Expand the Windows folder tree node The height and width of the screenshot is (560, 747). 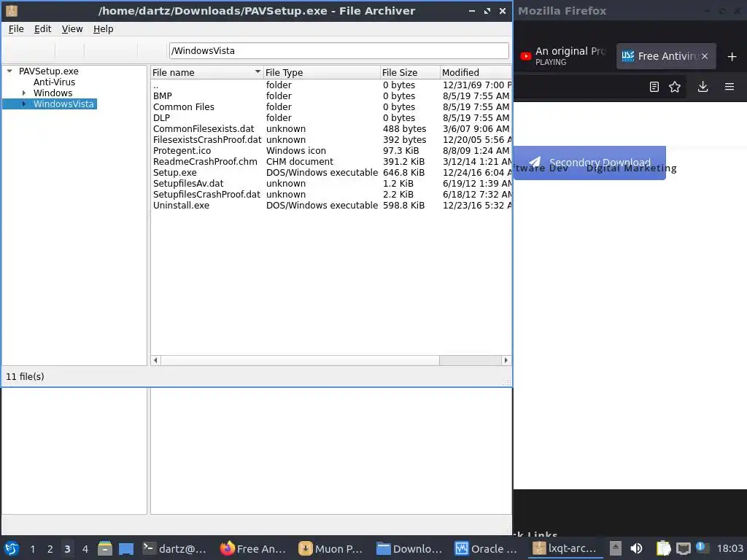[x=24, y=93]
